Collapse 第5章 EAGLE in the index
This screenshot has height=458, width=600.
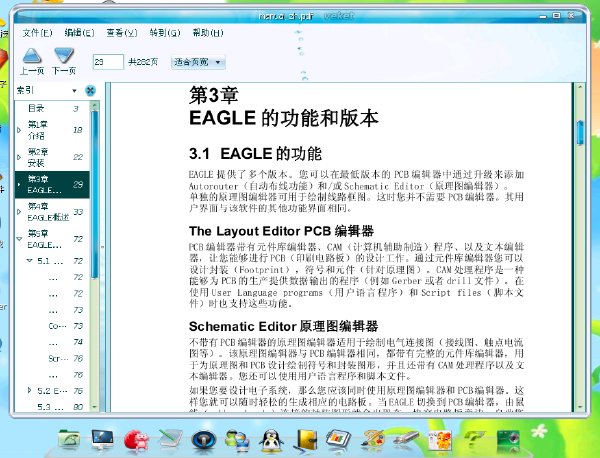(x=19, y=239)
